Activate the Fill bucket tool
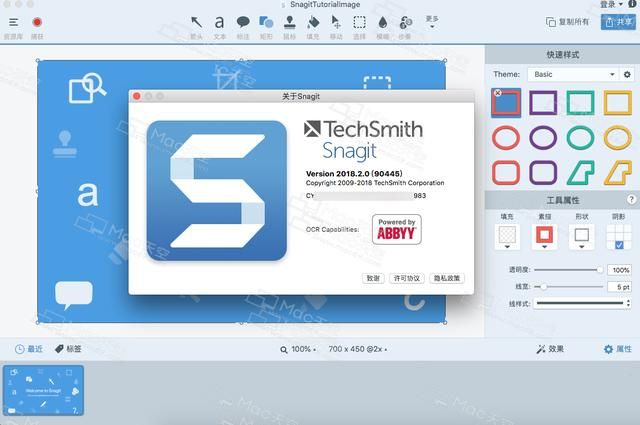This screenshot has width=640, height=425. (x=313, y=22)
